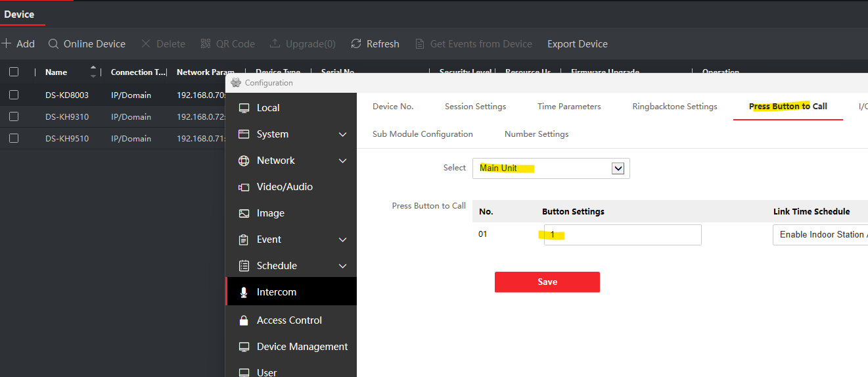The width and height of the screenshot is (868, 377).
Task: Click the Add device plus icon
Action: [x=7, y=44]
